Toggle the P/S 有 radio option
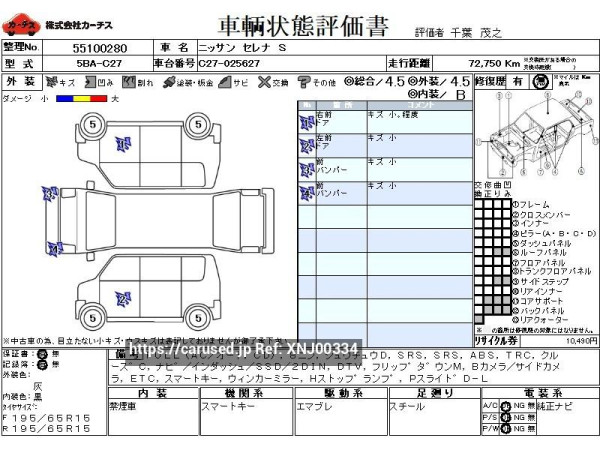 tap(507, 417)
